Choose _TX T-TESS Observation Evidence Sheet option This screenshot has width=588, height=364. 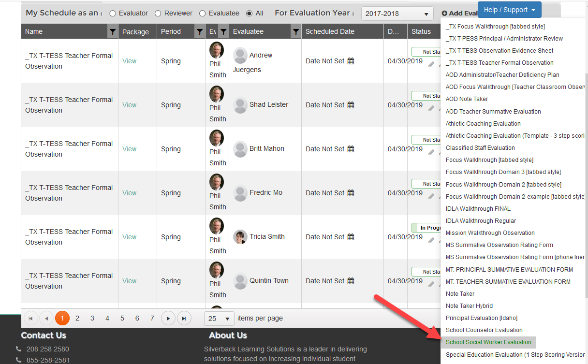tap(500, 51)
